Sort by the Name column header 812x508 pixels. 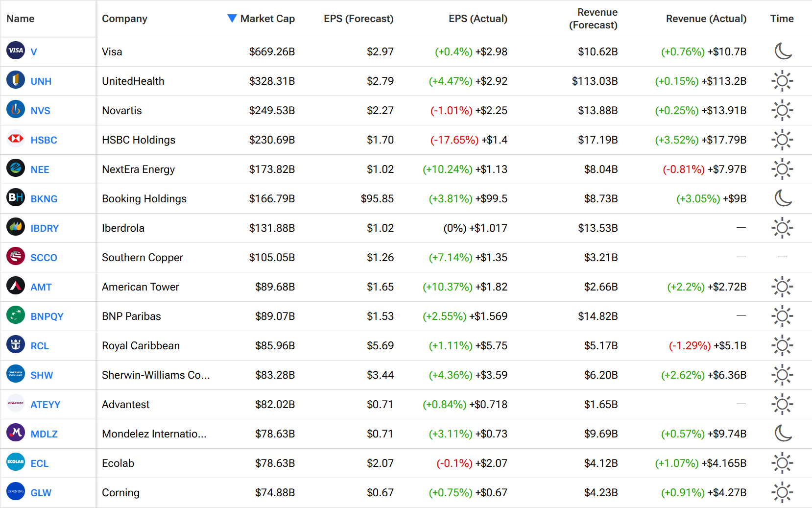(x=21, y=19)
